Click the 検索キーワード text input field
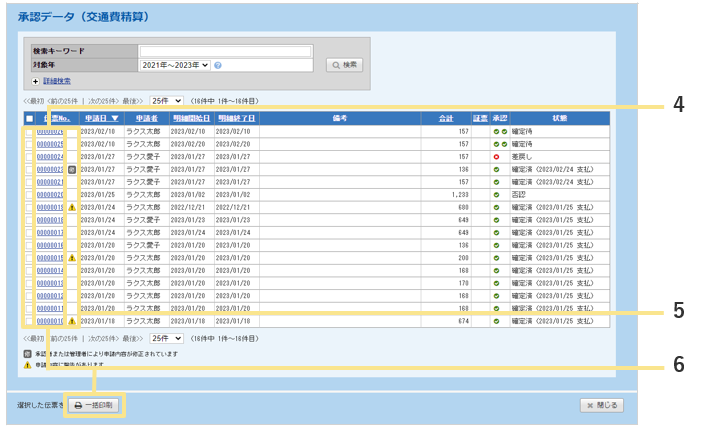 pyautogui.click(x=225, y=51)
